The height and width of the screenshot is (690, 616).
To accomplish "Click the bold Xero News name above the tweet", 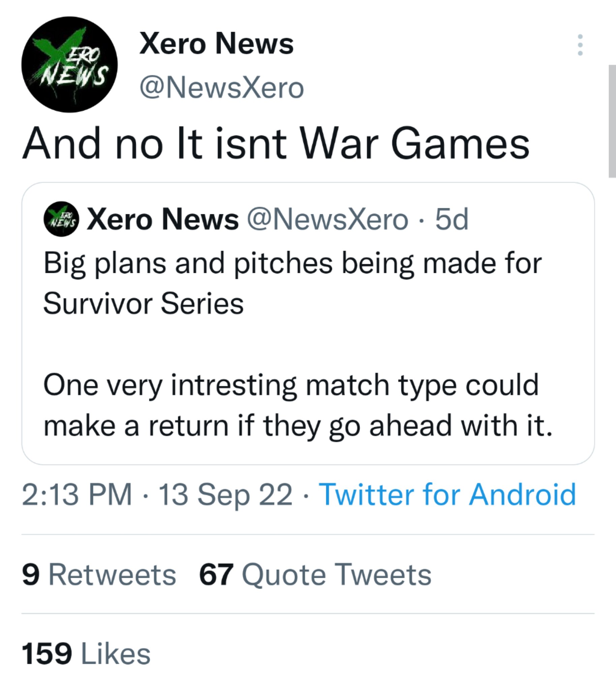I will [x=216, y=43].
